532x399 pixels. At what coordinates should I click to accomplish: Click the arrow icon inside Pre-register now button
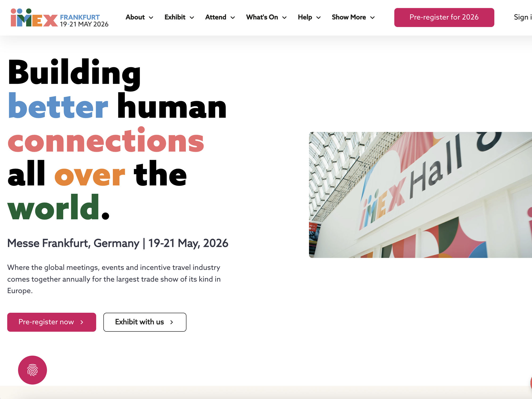[81, 322]
